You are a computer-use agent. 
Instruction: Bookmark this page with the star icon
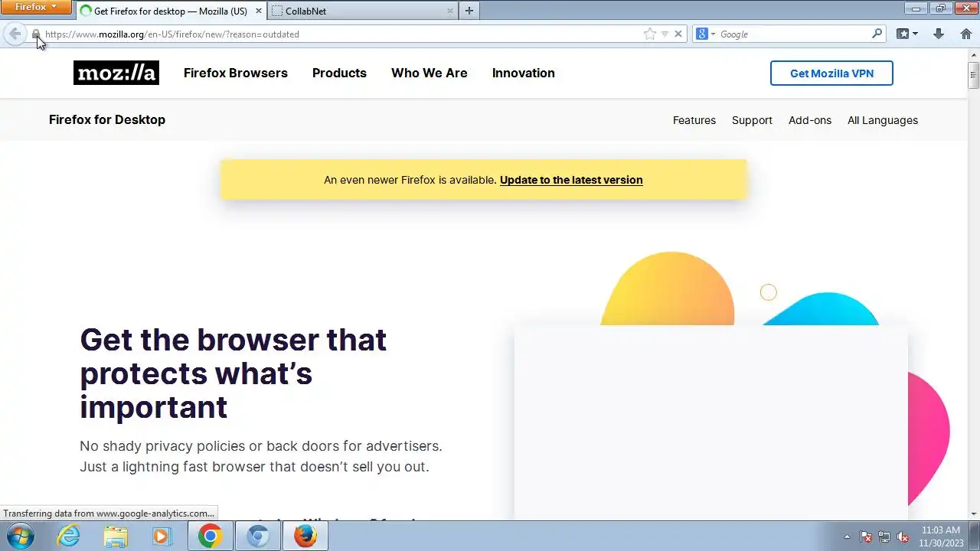point(650,34)
